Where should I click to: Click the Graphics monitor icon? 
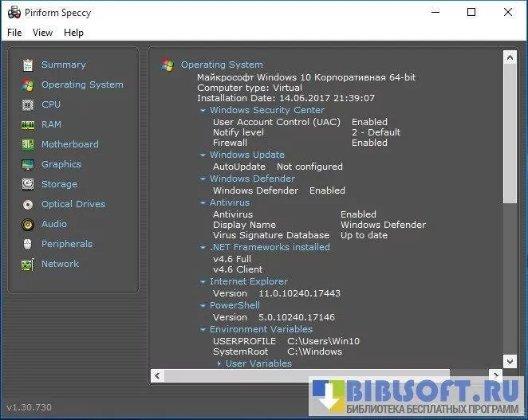point(28,164)
